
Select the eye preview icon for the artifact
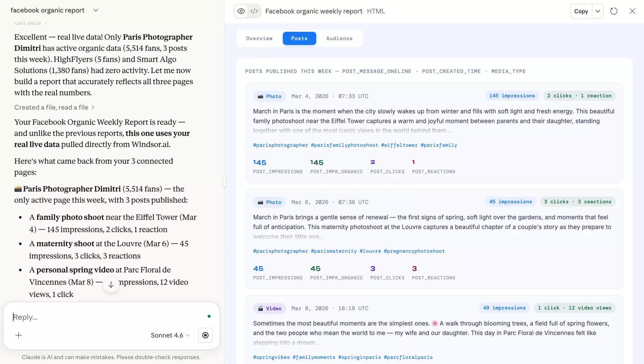[241, 11]
